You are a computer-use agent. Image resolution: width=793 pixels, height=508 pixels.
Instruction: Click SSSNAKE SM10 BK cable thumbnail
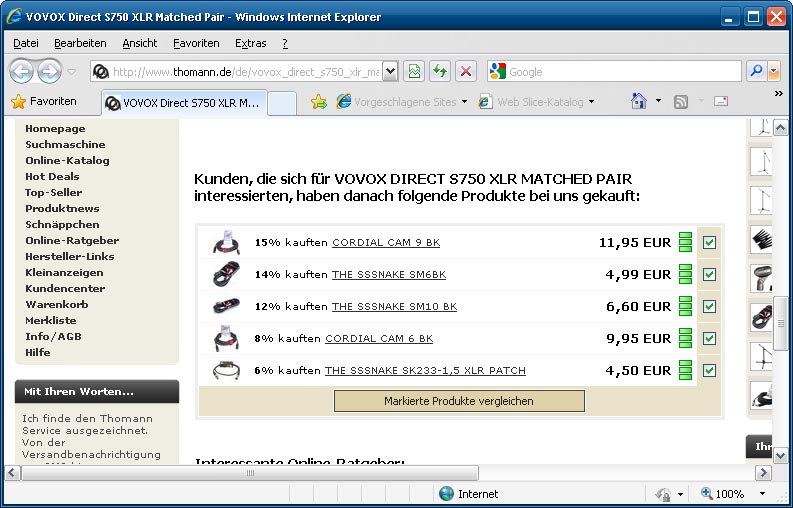tap(226, 306)
